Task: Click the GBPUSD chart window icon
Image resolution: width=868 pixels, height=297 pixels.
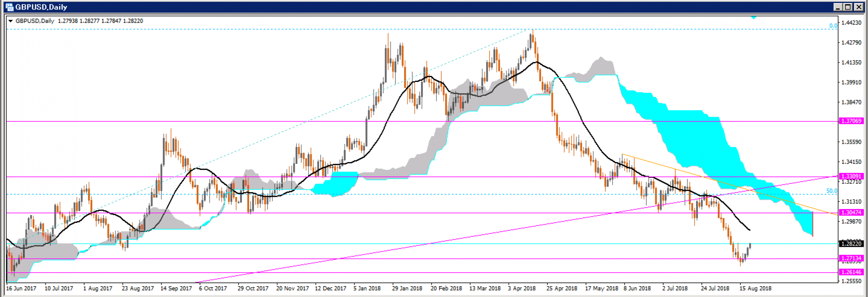Action: (x=9, y=7)
